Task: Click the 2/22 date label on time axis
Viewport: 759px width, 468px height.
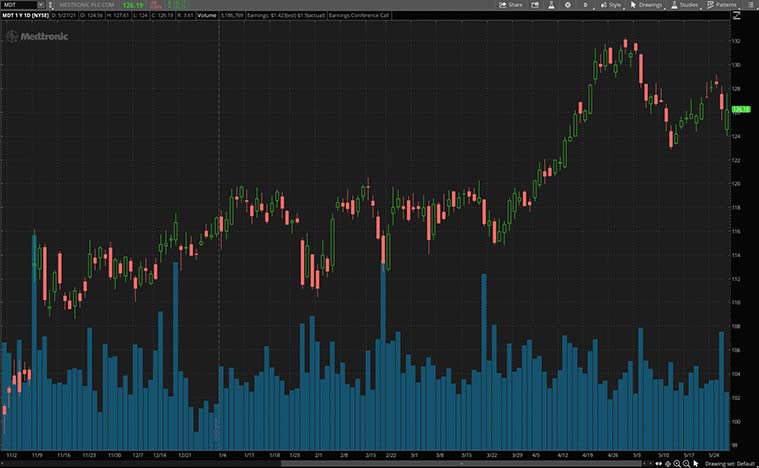Action: pyautogui.click(x=391, y=455)
